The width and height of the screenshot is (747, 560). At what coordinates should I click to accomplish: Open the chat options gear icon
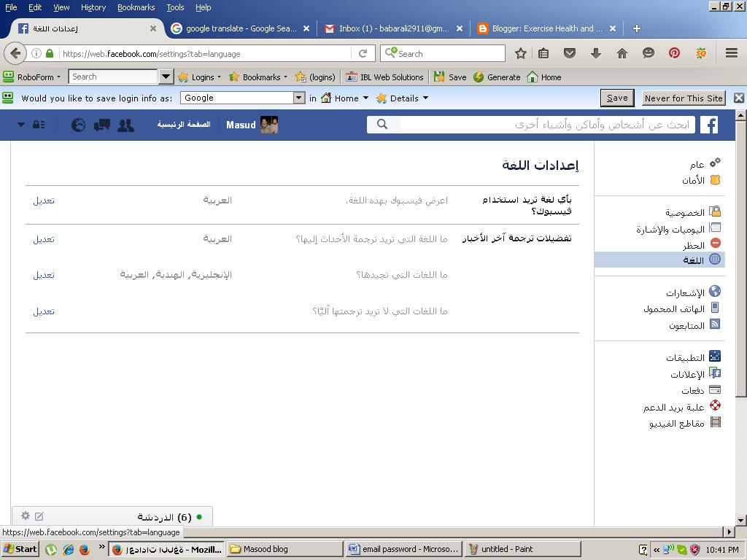(x=26, y=516)
